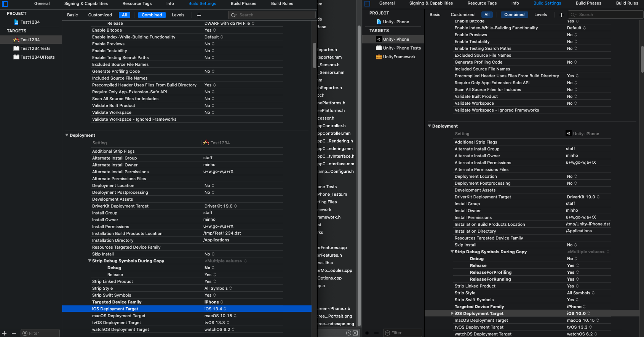
Task: Collapse Strip Debug Symbols During Copy in left window
Action: 90,261
